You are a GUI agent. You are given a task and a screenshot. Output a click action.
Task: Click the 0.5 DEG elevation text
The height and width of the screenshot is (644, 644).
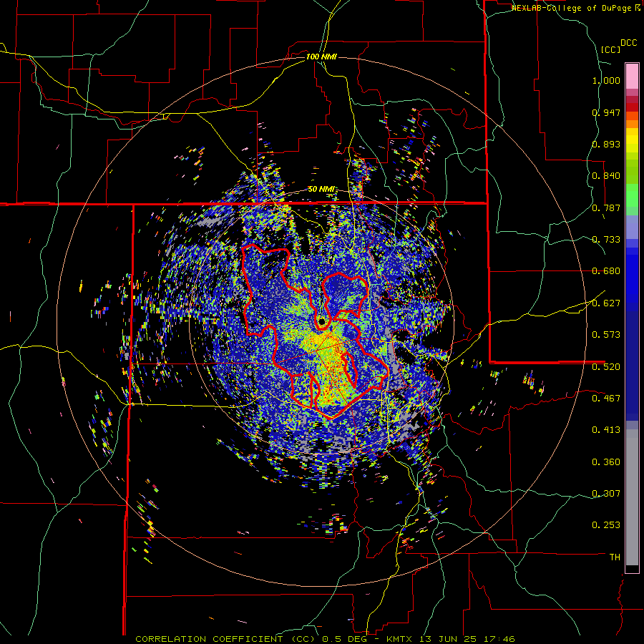coord(344,639)
